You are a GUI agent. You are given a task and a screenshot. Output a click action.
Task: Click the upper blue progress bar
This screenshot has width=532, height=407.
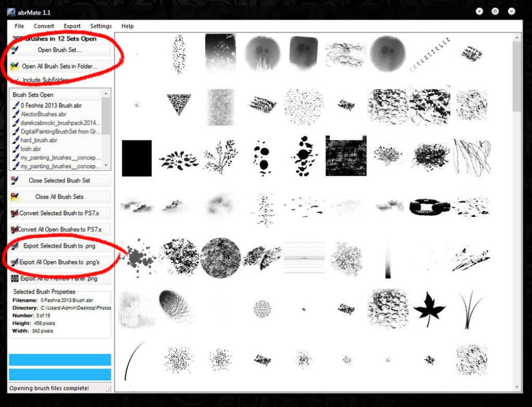tap(60, 360)
